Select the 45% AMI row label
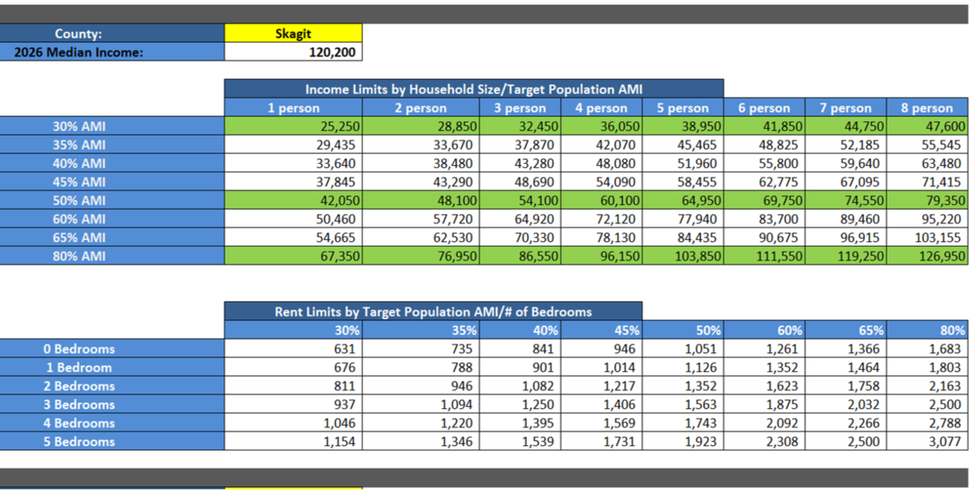980x490 pixels. (112, 181)
